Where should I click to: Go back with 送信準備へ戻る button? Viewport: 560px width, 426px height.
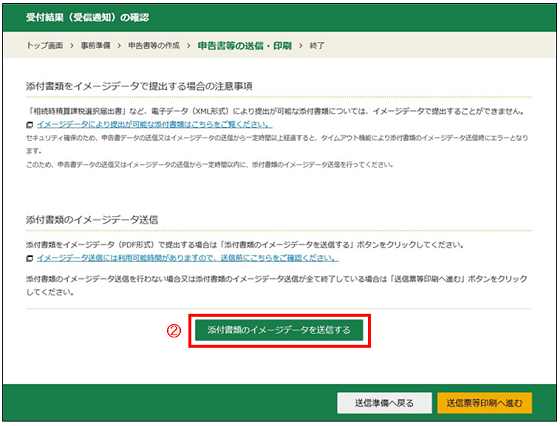384,403
